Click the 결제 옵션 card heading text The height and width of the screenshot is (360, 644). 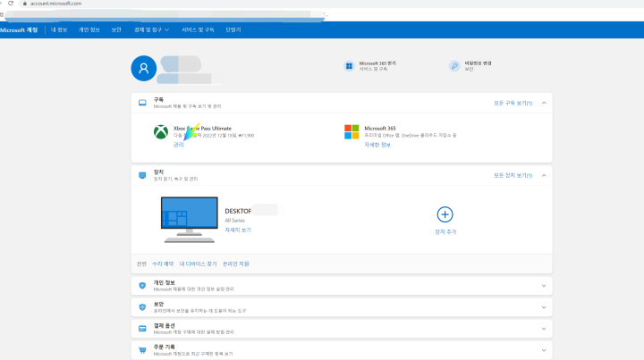(x=165, y=325)
